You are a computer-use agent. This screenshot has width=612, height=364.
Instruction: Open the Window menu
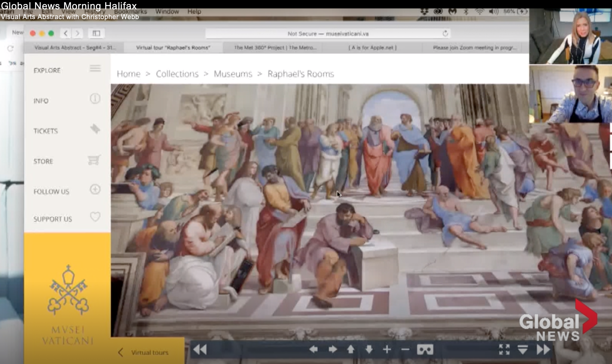167,11
